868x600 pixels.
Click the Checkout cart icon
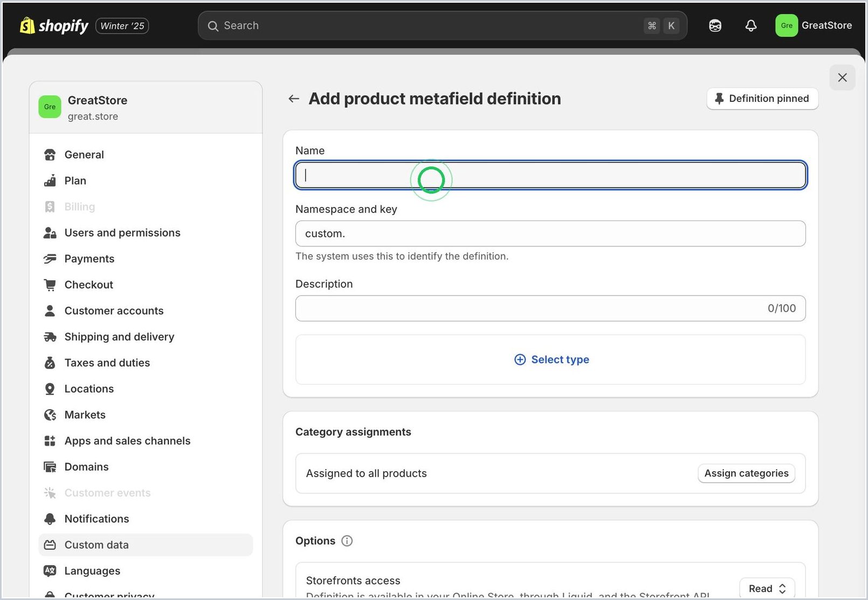pos(50,285)
